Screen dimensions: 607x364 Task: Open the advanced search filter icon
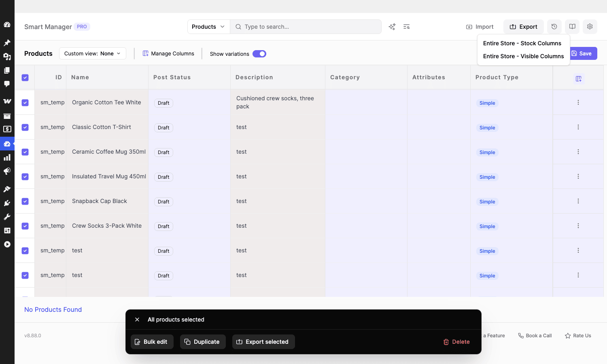coord(407,27)
